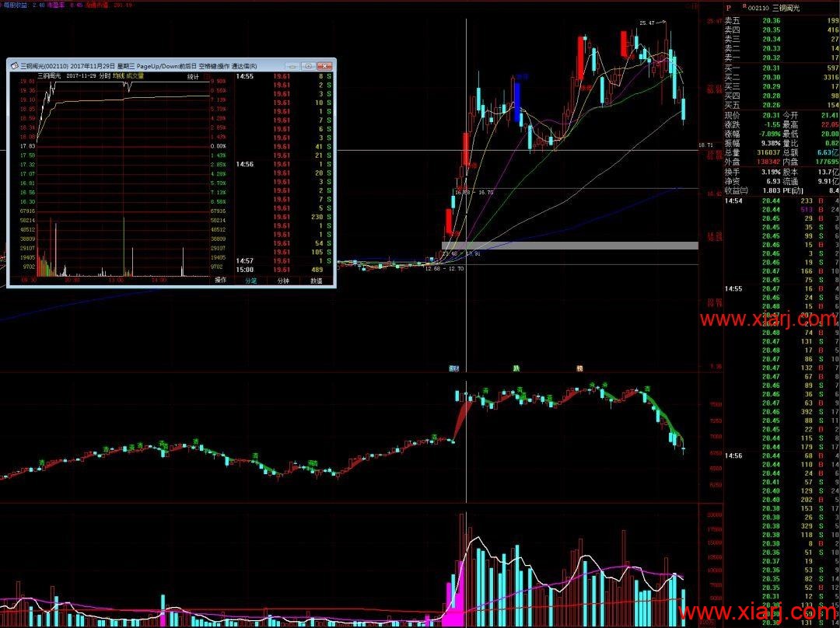Maximize the 三钢闽光 intraday popup window
The height and width of the screenshot is (628, 840).
pyautogui.click(x=308, y=66)
